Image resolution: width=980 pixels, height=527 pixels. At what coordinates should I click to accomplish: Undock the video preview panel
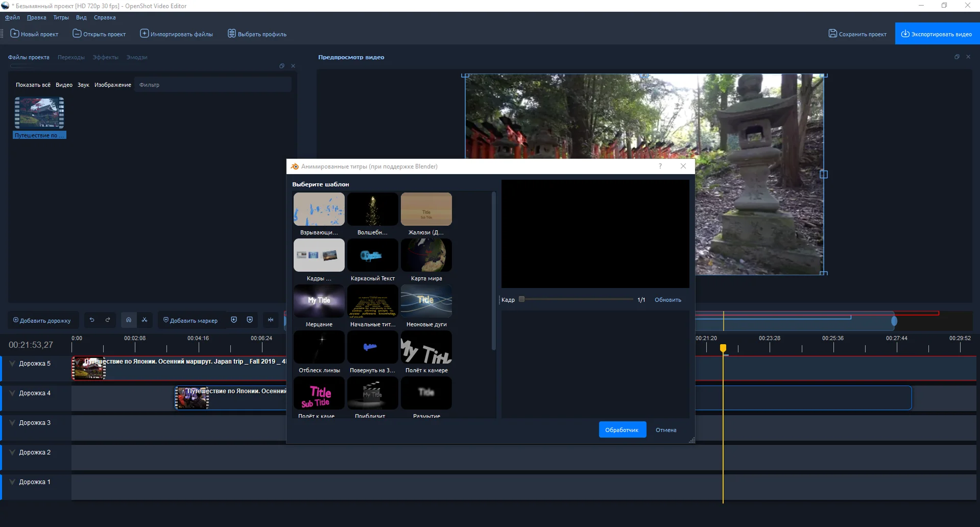click(x=957, y=57)
